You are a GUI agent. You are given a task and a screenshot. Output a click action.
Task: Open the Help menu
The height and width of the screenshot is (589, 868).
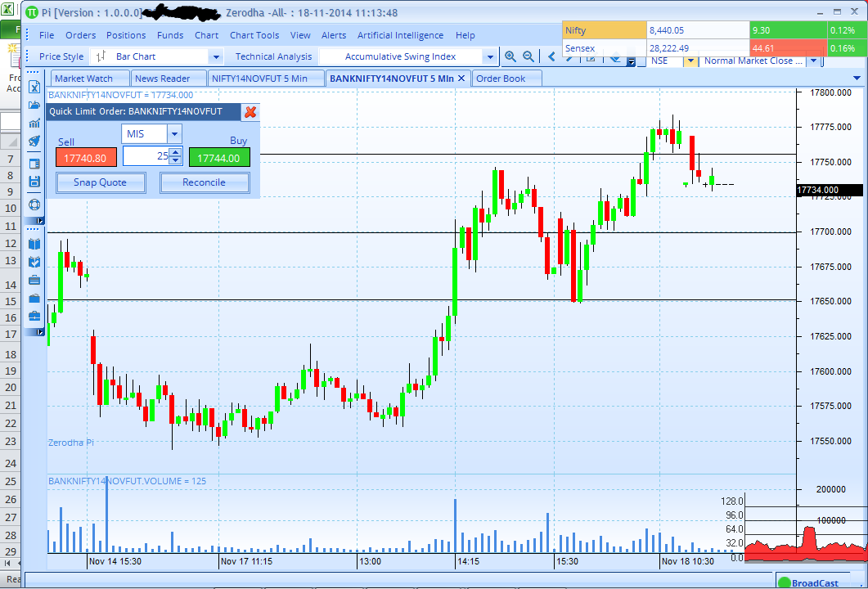(x=465, y=35)
